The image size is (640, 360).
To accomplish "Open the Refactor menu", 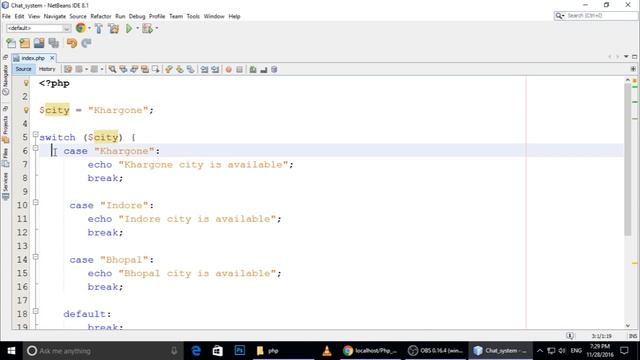I will [101, 16].
